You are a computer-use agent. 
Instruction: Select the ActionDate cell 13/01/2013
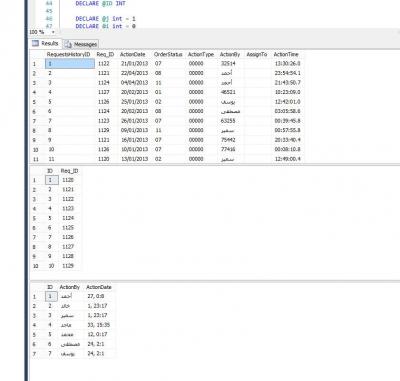point(135,159)
